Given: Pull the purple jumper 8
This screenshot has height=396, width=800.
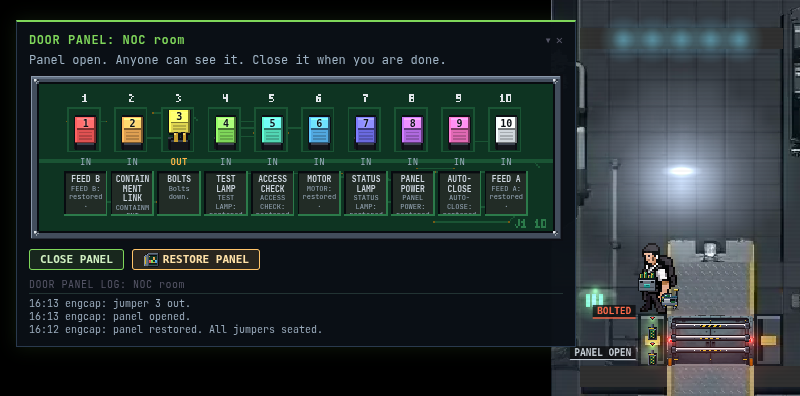Looking at the screenshot, I should pyautogui.click(x=412, y=130).
